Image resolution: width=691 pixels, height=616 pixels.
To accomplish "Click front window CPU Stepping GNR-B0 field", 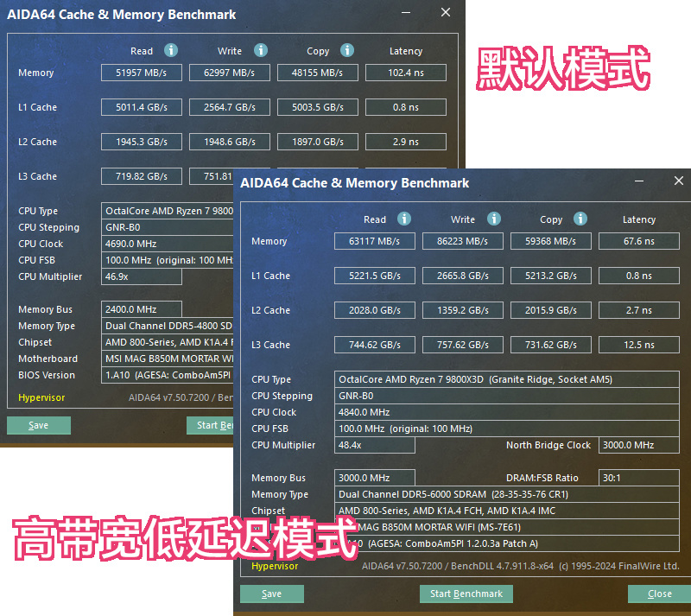I will pos(507,396).
